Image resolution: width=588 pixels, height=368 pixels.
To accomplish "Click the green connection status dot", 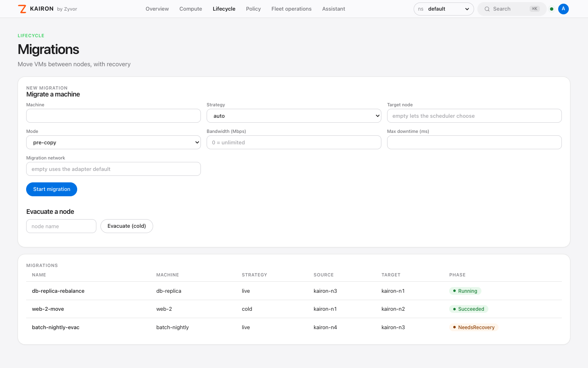I will (552, 9).
